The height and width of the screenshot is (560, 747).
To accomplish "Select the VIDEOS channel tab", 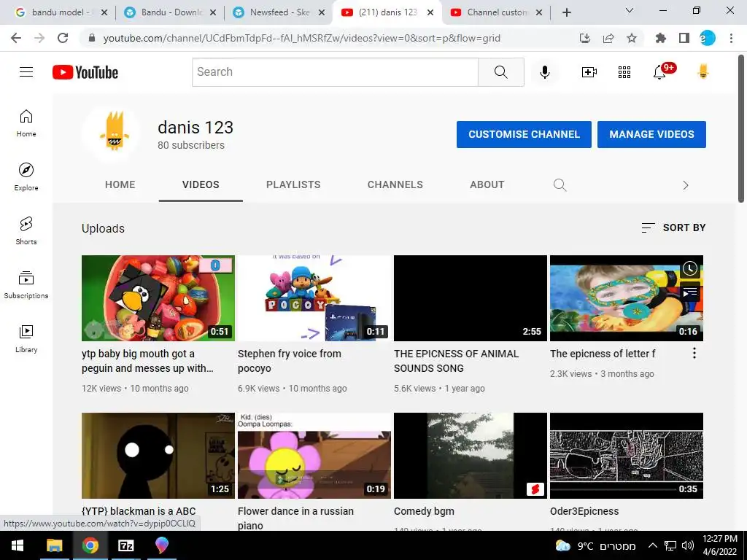I will click(x=201, y=184).
